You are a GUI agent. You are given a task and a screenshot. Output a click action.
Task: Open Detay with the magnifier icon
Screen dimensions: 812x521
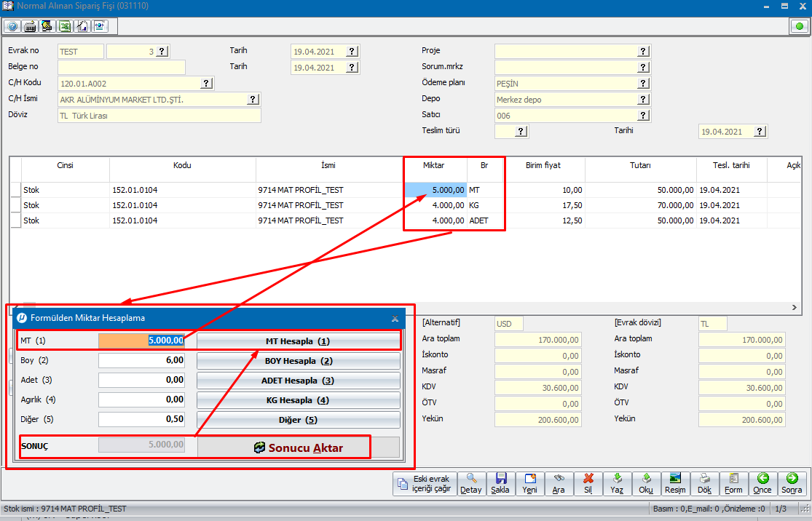(x=471, y=485)
